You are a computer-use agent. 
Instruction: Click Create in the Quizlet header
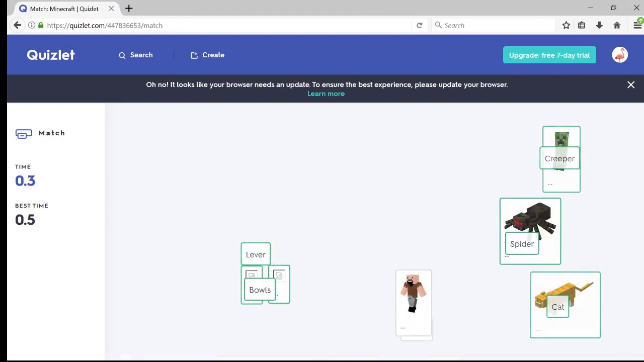tap(208, 55)
